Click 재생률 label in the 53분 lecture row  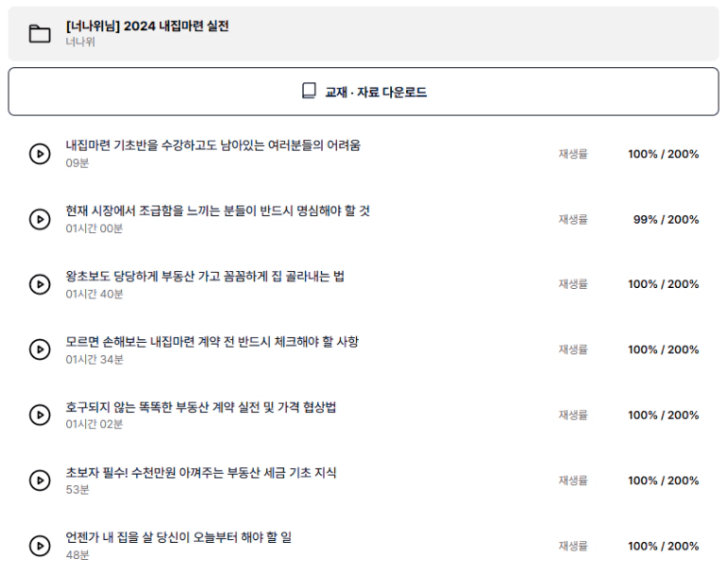point(573,481)
